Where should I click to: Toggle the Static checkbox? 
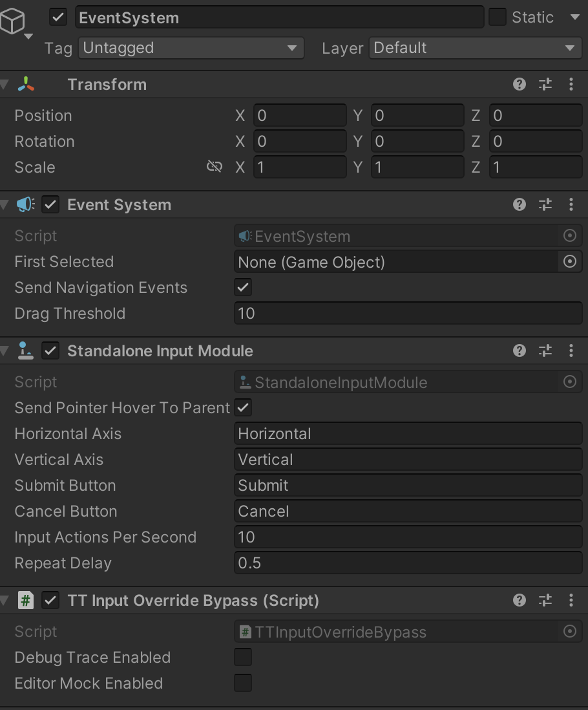pyautogui.click(x=497, y=17)
